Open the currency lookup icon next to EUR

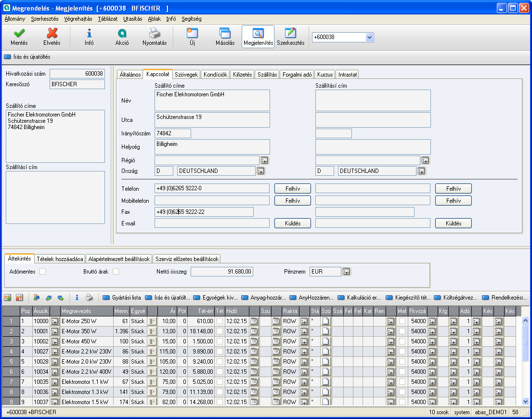(x=347, y=272)
